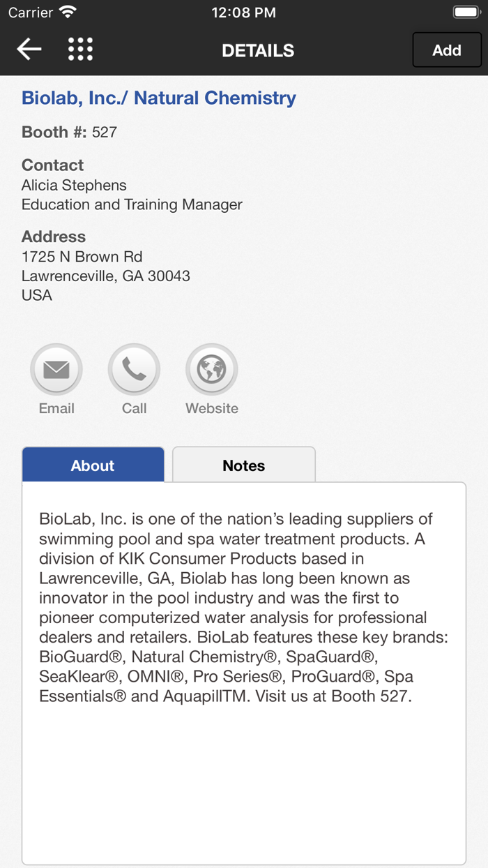Tap the back arrow
Screen dimensions: 488x868
pyautogui.click(x=29, y=50)
